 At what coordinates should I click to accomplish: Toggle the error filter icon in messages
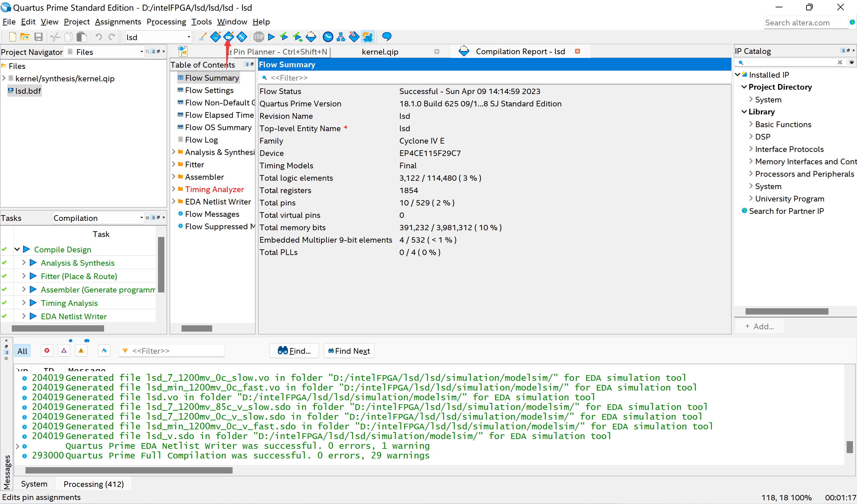coord(47,350)
